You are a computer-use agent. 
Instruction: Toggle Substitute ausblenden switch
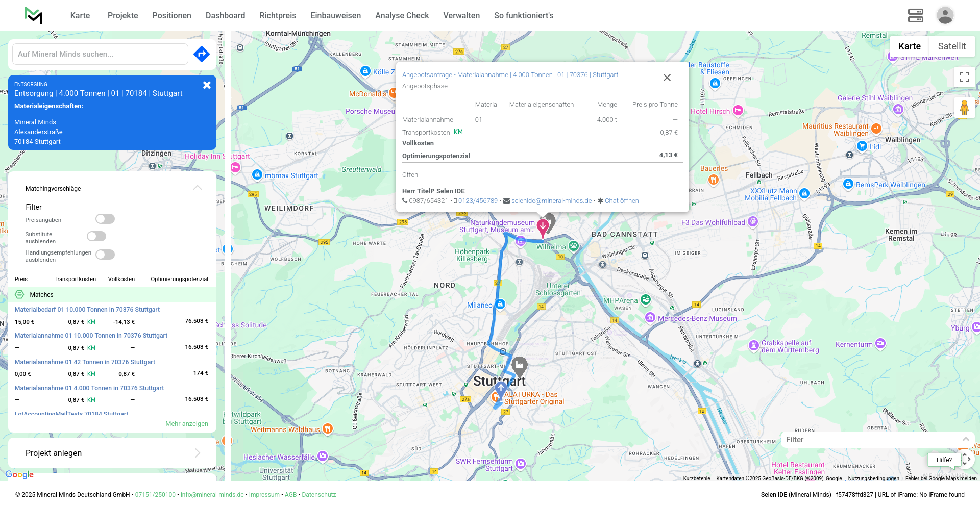tap(96, 236)
